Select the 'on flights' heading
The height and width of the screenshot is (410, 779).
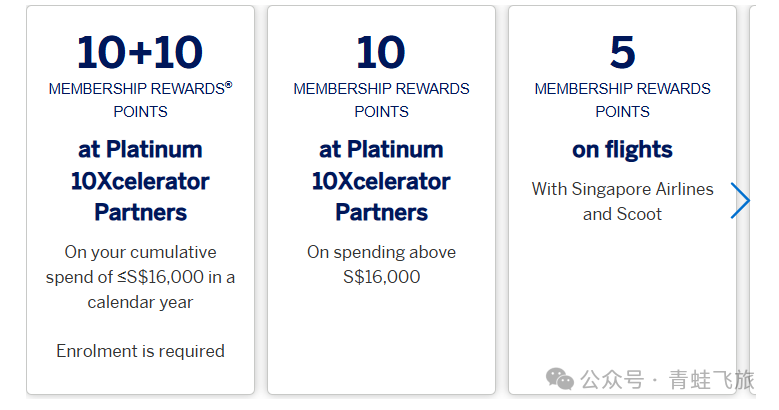tap(623, 150)
